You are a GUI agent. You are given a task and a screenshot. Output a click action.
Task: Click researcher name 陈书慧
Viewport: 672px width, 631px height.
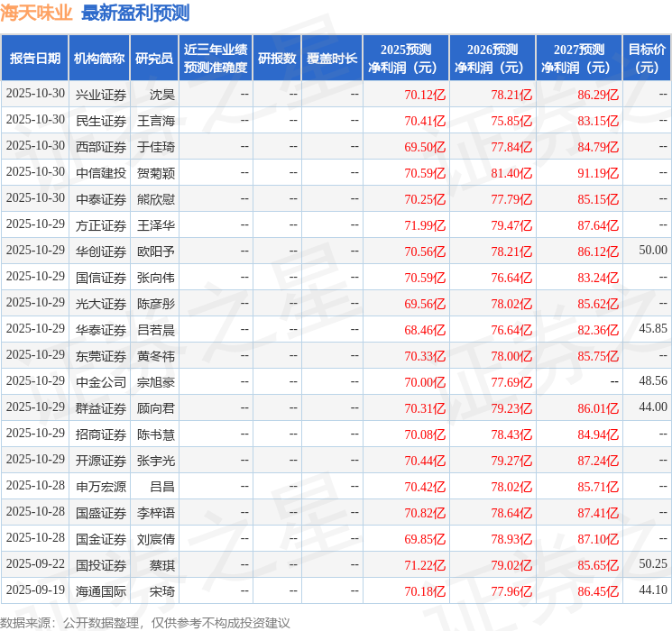[x=156, y=434]
